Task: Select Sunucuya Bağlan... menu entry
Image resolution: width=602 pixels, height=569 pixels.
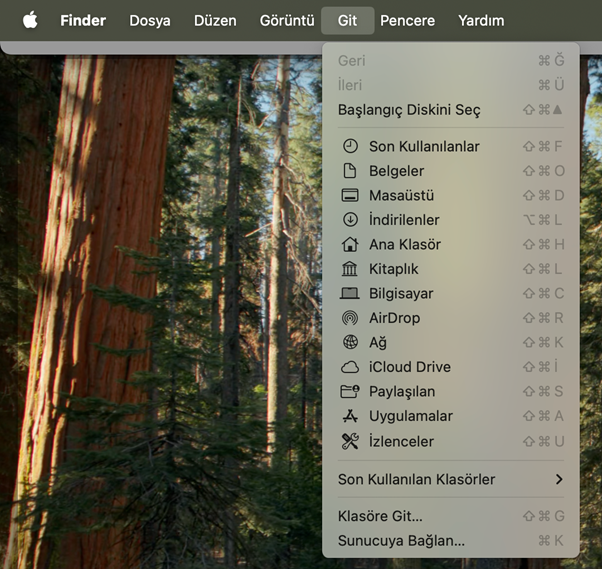Action: (401, 541)
